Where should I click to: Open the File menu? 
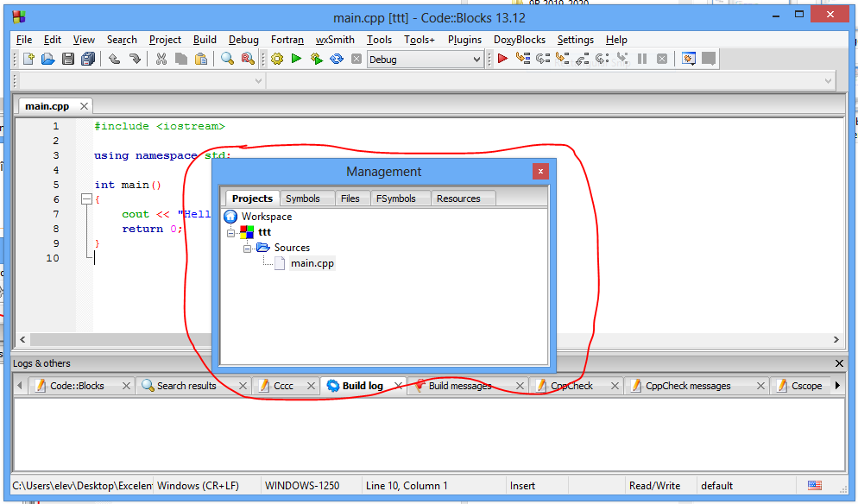pos(24,40)
